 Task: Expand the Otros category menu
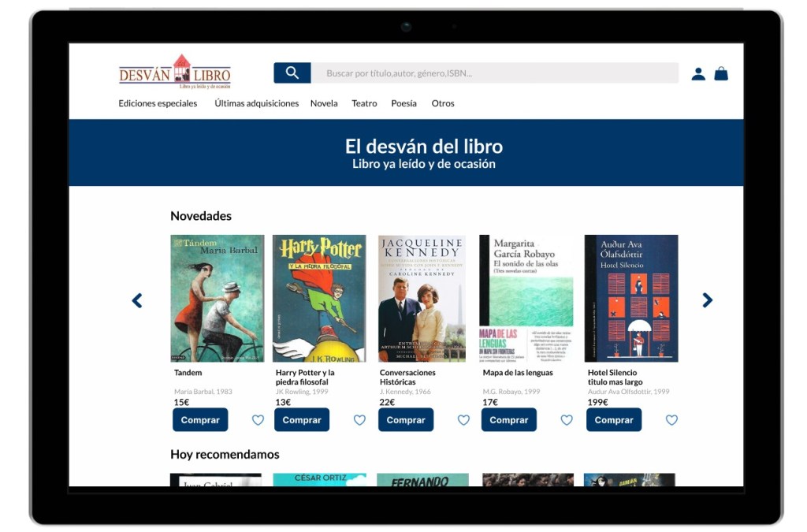pos(443,103)
